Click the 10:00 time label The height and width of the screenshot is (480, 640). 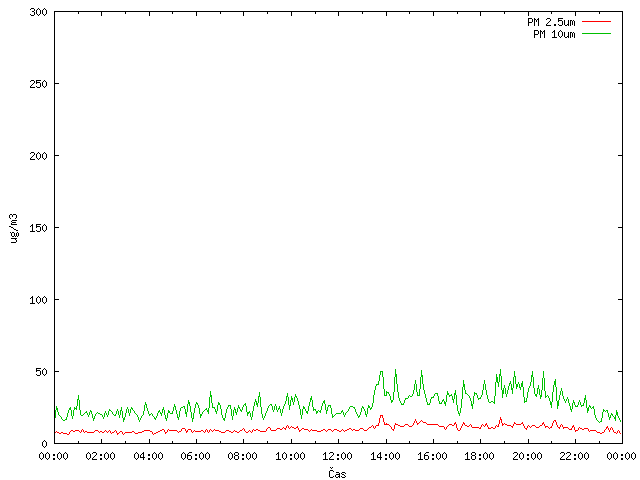[290, 456]
